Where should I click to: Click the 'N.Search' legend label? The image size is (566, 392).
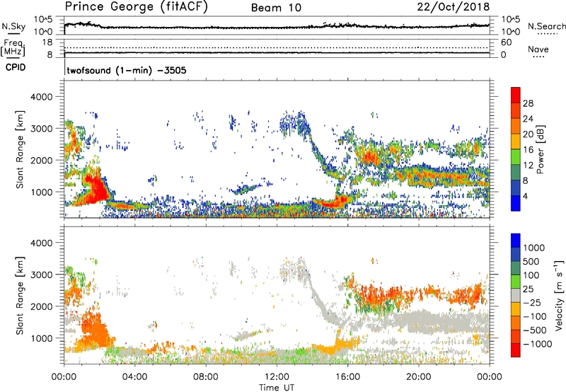pyautogui.click(x=546, y=26)
